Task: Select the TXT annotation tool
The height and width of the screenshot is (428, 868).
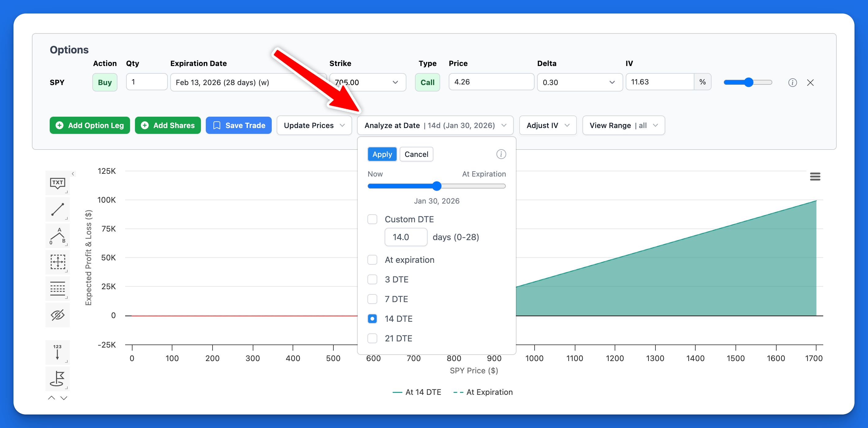Action: (57, 183)
